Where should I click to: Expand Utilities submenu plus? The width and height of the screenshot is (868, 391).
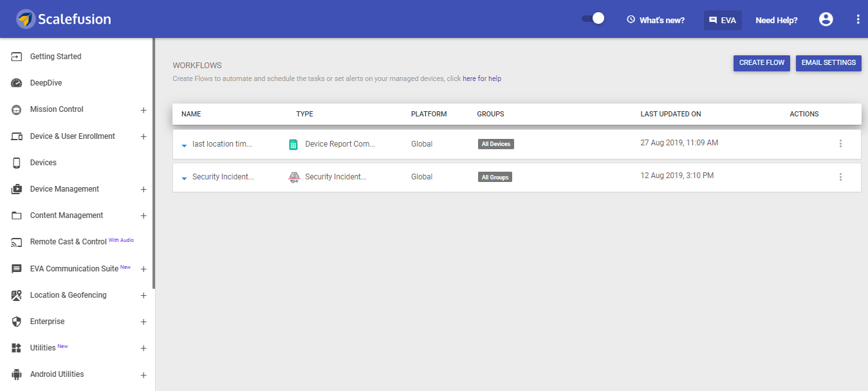143,349
